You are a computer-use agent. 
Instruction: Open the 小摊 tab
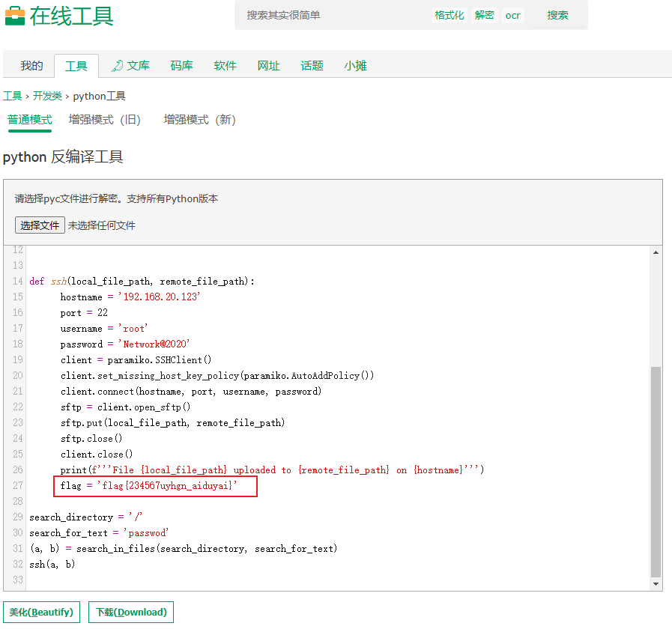click(355, 66)
